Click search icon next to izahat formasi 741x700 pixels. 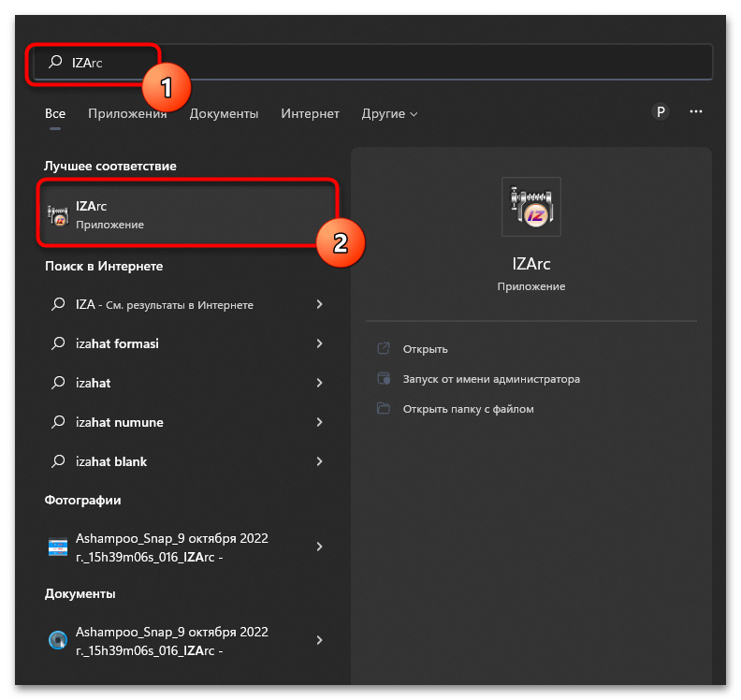point(58,343)
